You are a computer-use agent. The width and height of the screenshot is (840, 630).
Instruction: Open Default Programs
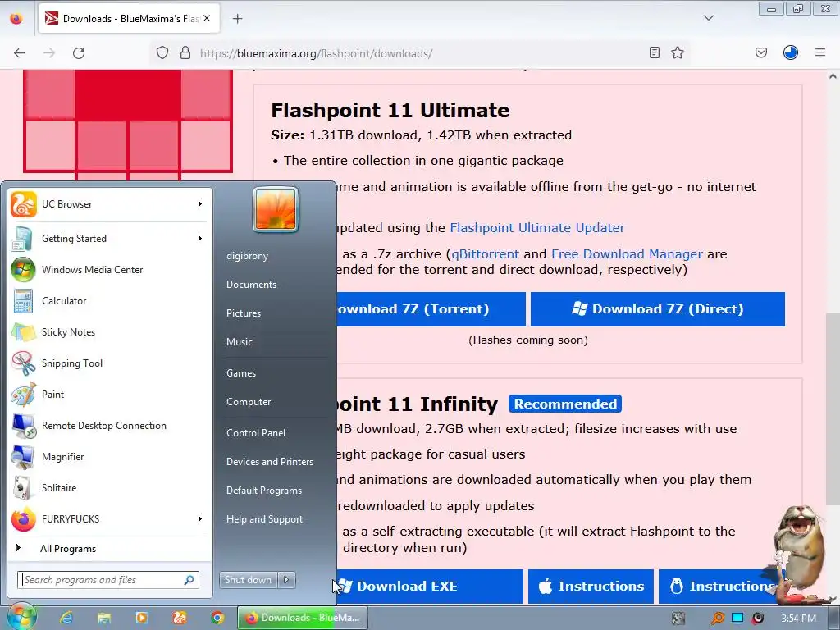click(264, 491)
